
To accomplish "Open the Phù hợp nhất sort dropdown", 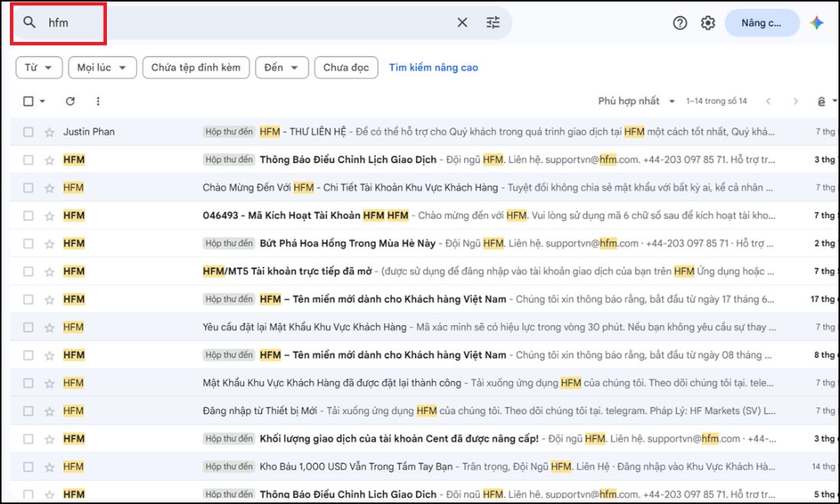I will click(636, 102).
